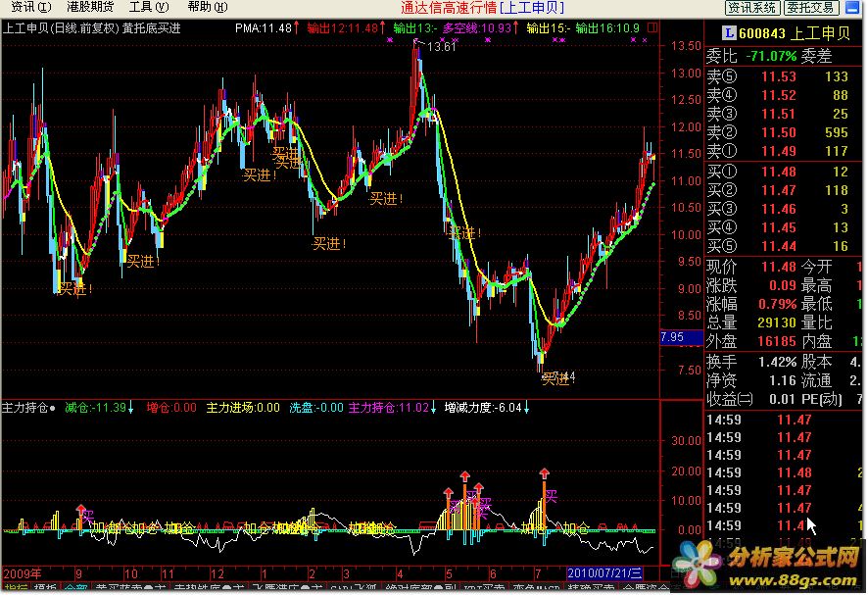Open the 港股期货 menu
This screenshot has width=868, height=595.
90,7
